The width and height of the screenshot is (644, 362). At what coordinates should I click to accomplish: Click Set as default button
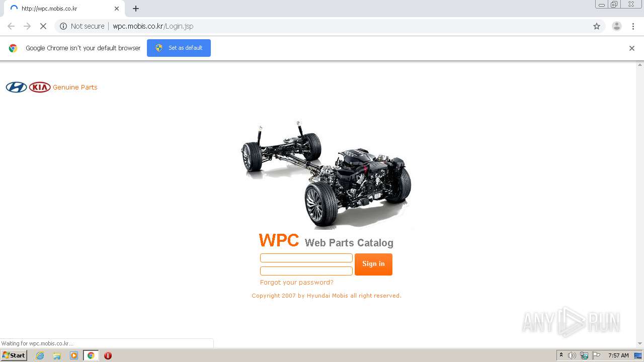point(179,48)
